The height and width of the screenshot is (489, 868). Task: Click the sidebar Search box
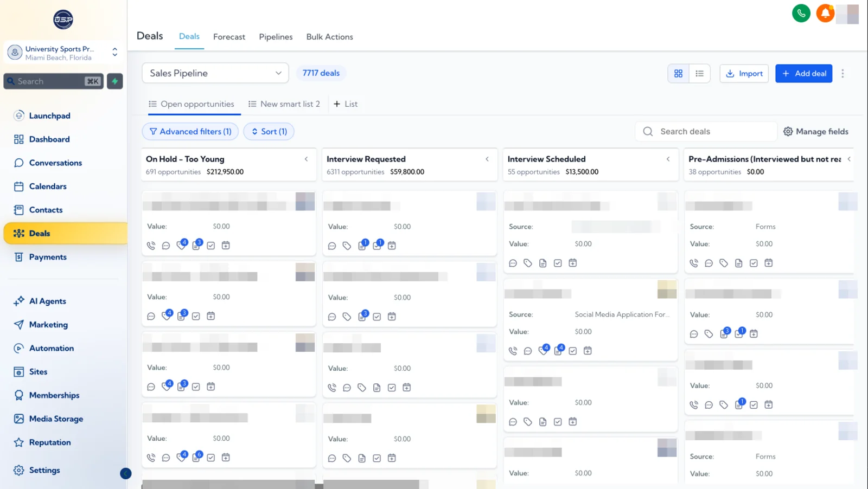[53, 81]
